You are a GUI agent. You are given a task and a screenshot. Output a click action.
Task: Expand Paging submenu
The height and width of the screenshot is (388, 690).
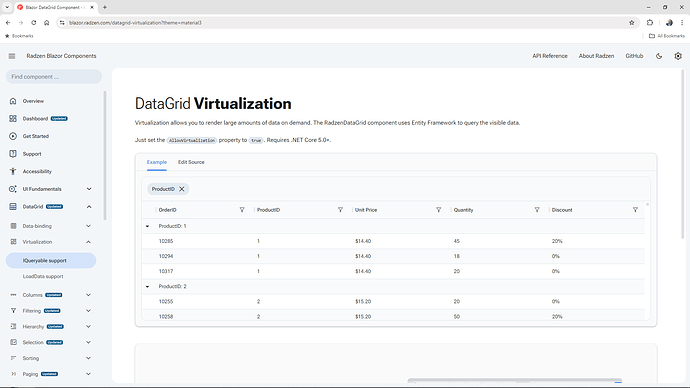coord(88,374)
